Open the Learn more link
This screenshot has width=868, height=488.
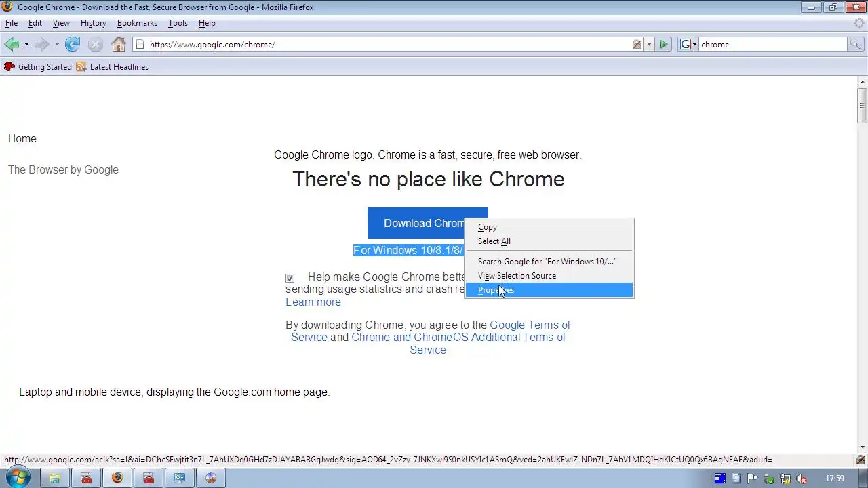click(x=313, y=302)
